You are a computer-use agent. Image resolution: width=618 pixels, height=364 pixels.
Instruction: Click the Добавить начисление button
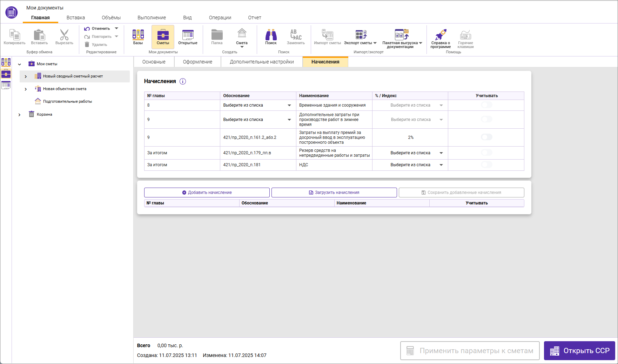coord(207,193)
